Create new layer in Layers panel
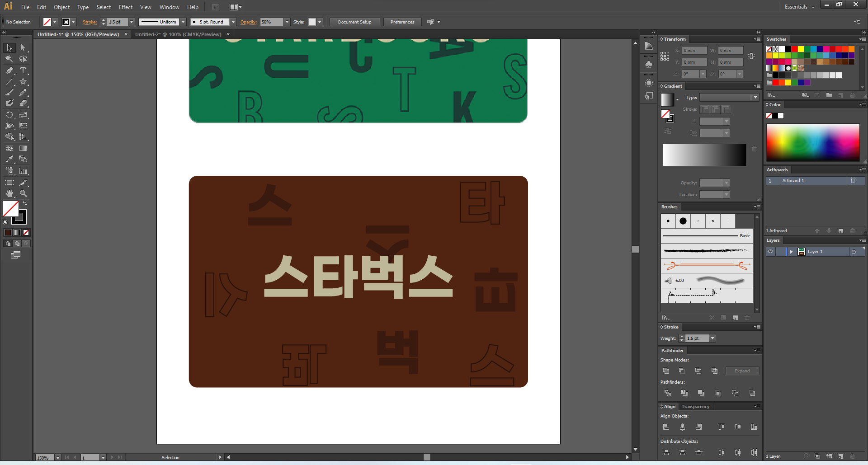The image size is (868, 465). 841,456
